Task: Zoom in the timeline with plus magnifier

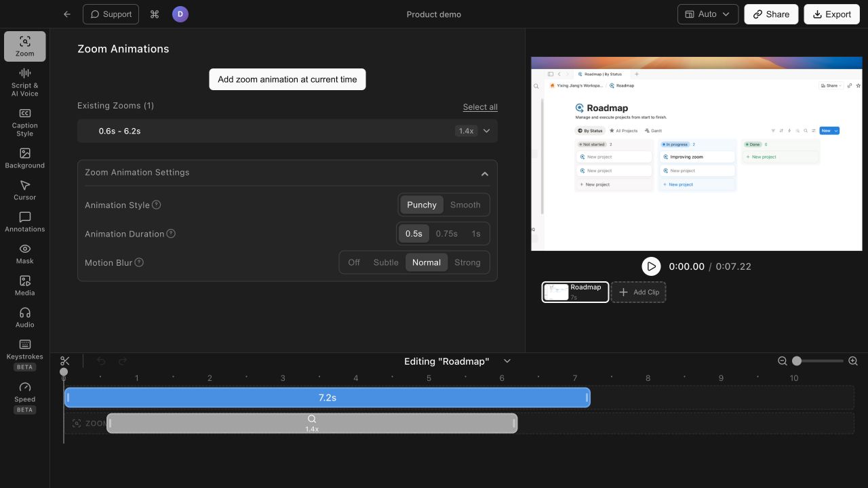Action: click(853, 361)
